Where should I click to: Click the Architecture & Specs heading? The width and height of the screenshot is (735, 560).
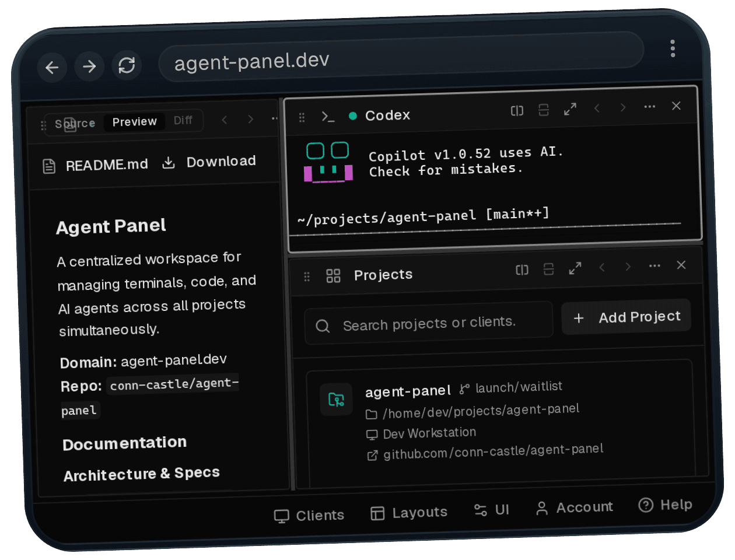click(142, 474)
